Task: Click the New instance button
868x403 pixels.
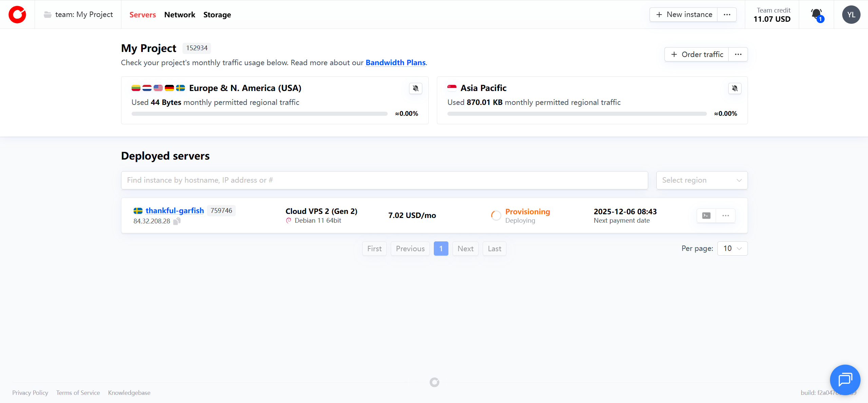Action: tap(683, 15)
